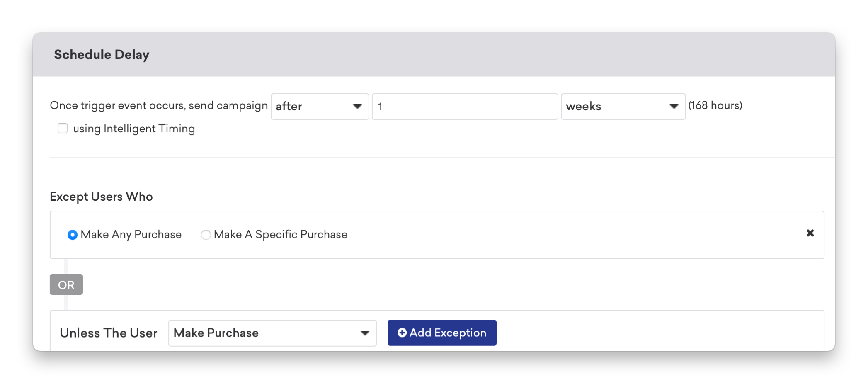Click the Add Exception button

click(442, 333)
